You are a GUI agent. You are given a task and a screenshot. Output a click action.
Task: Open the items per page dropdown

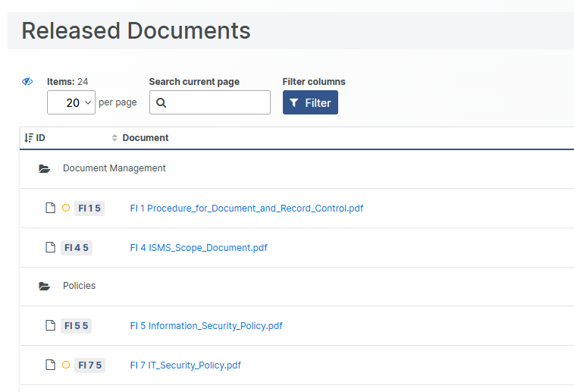pos(71,102)
